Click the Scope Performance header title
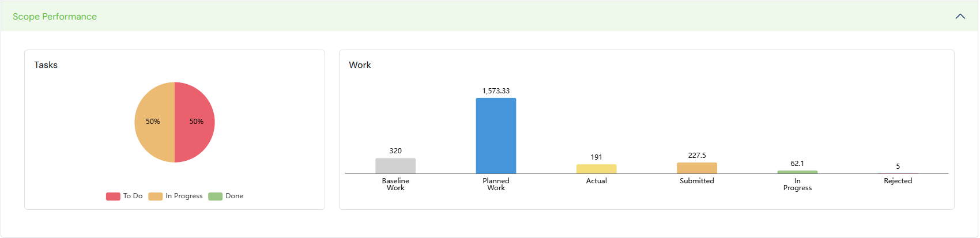Image resolution: width=980 pixels, height=238 pixels. (x=55, y=17)
